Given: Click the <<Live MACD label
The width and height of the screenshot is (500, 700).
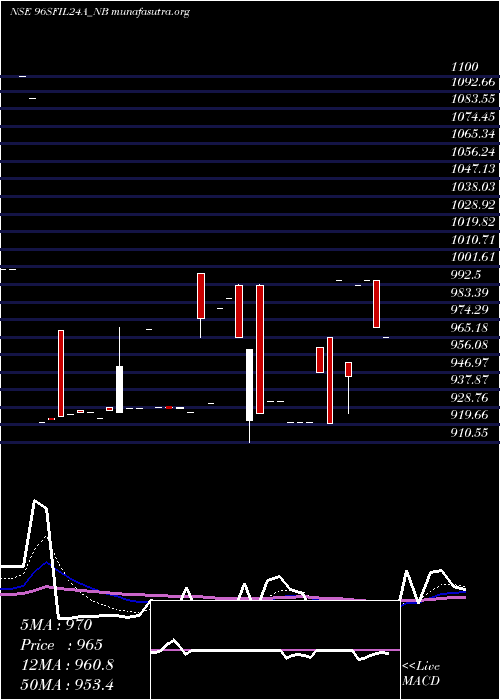Looking at the screenshot, I should pos(421,674).
